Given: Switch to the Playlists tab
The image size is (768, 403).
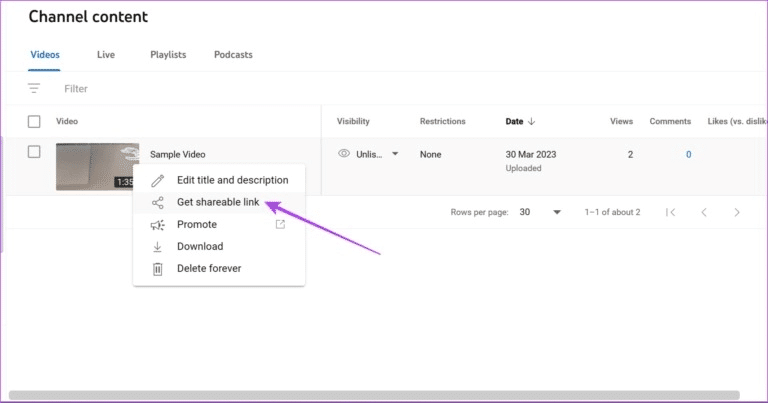Looking at the screenshot, I should pyautogui.click(x=168, y=55).
